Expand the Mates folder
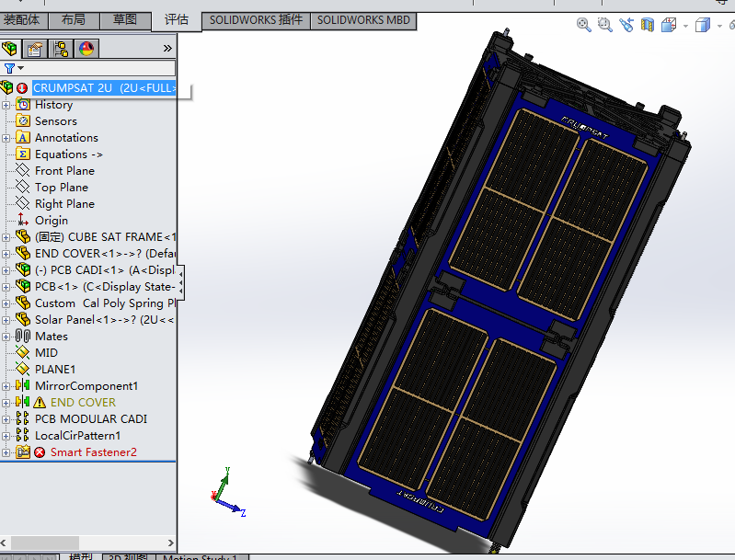 (x=6, y=337)
